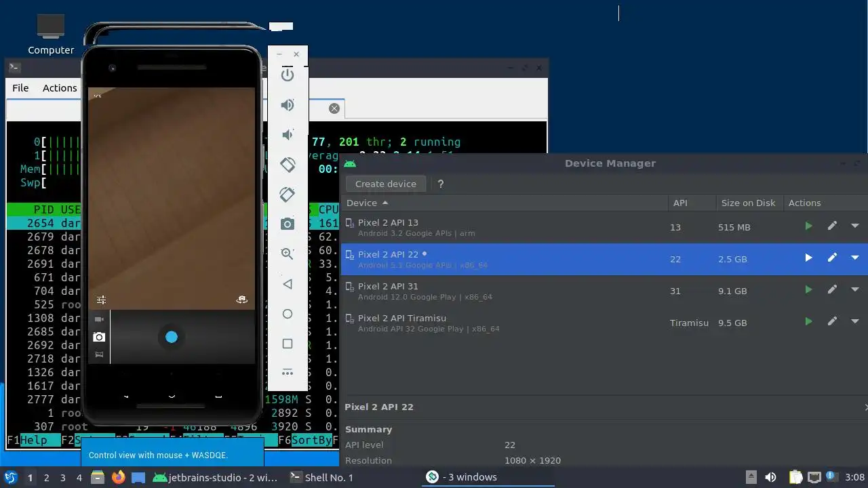This screenshot has height=488, width=868.
Task: Lower volume using emulator volume down icon
Action: click(288, 135)
